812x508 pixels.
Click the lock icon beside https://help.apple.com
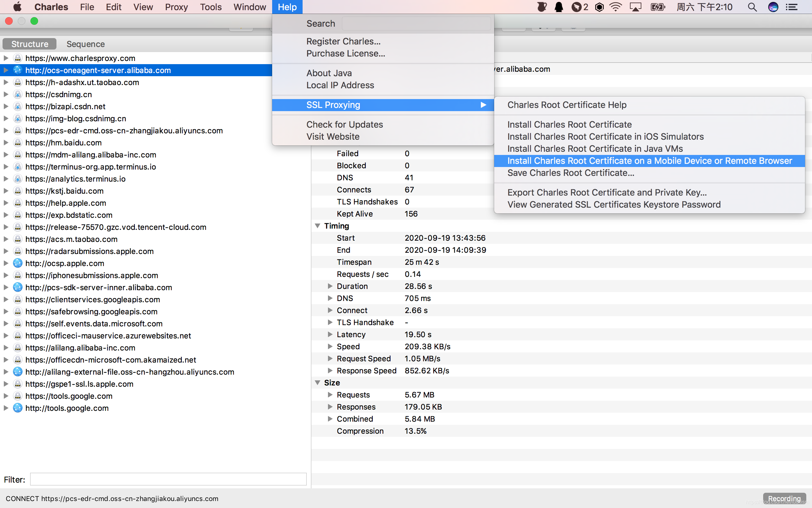18,203
